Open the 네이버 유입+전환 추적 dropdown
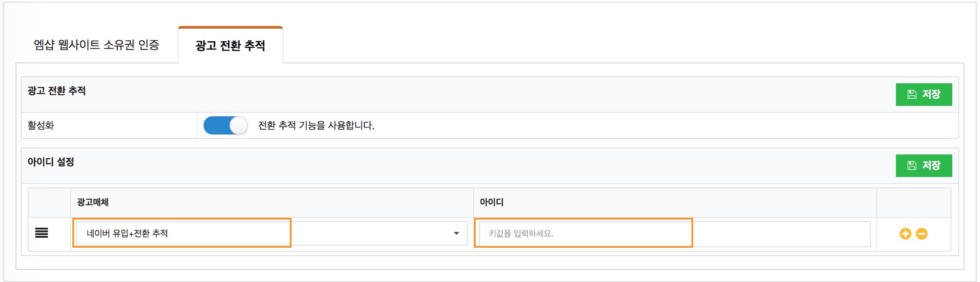Screen dimensions: 980x282 coord(271,233)
